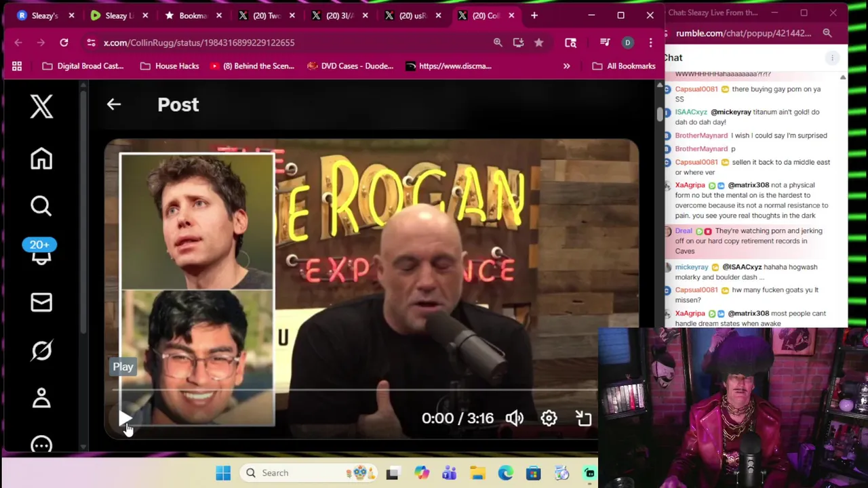The image size is (868, 488).
Task: Open All Bookmarks folder
Action: coord(623,66)
